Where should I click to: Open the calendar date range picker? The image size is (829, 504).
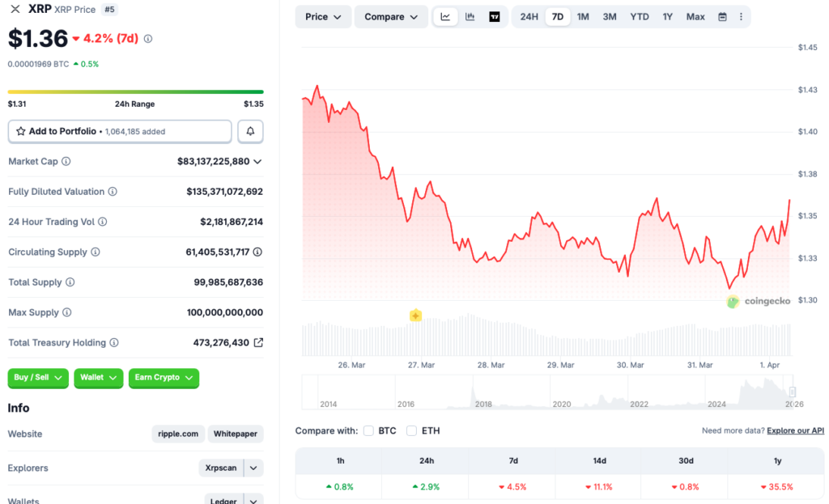[x=722, y=16]
